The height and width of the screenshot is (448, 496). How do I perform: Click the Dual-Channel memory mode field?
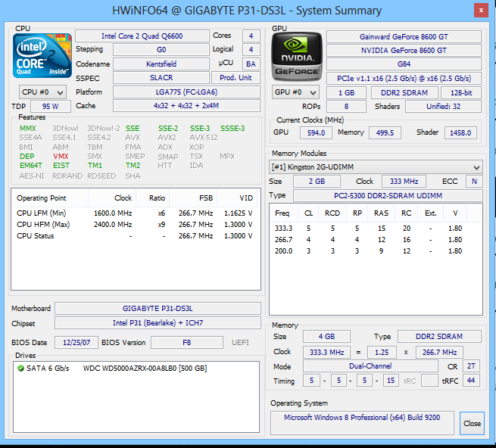pos(370,366)
